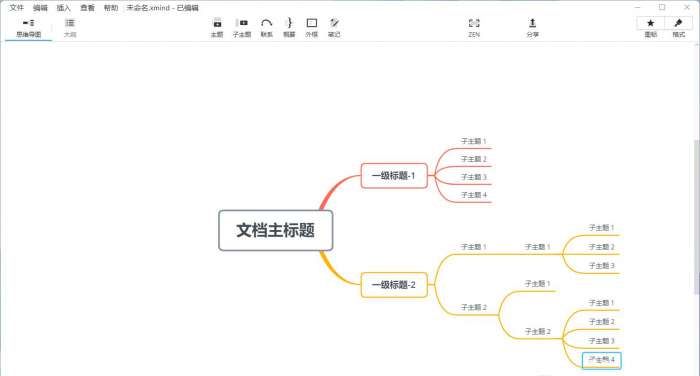Select the 一级标题-1 branch topic
Image resolution: width=700 pixels, height=376 pixels.
pos(394,175)
